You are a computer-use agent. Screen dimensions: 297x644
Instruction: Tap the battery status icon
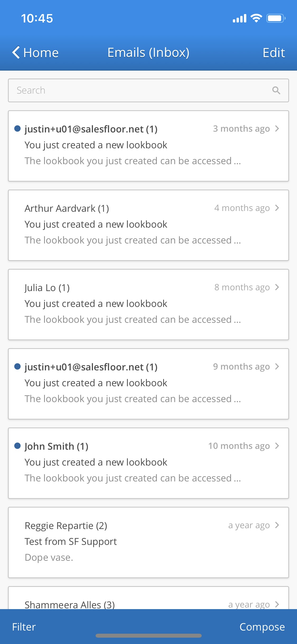[x=276, y=18]
